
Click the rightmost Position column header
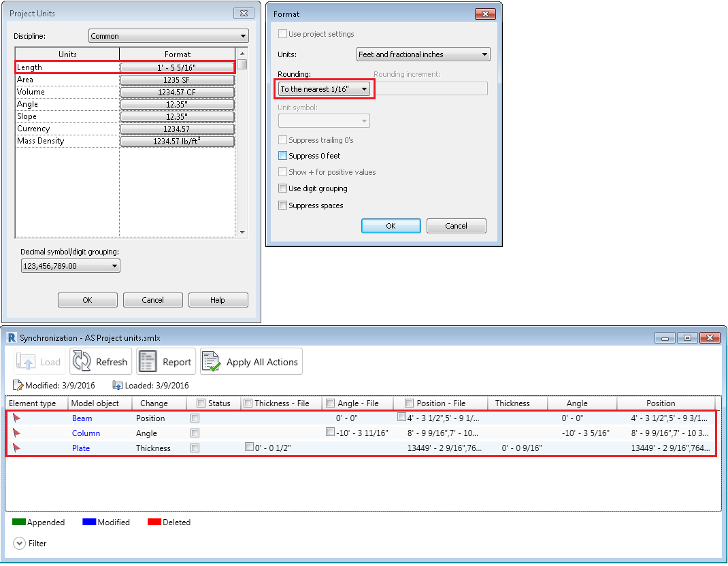pyautogui.click(x=666, y=403)
